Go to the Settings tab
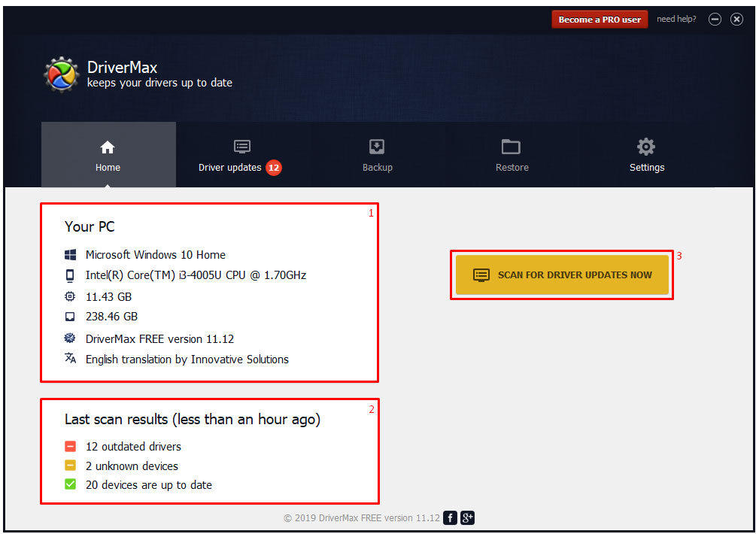The image size is (756, 534). [x=647, y=155]
